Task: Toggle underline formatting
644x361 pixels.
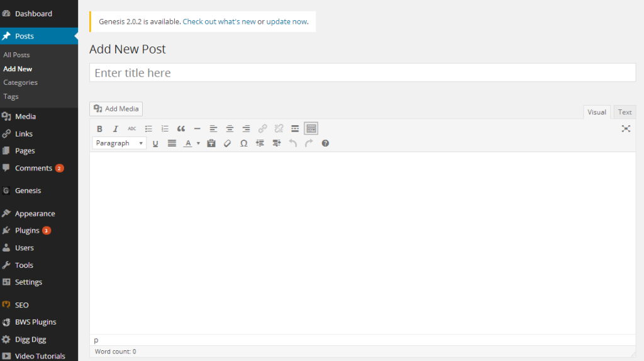Action: coord(155,143)
